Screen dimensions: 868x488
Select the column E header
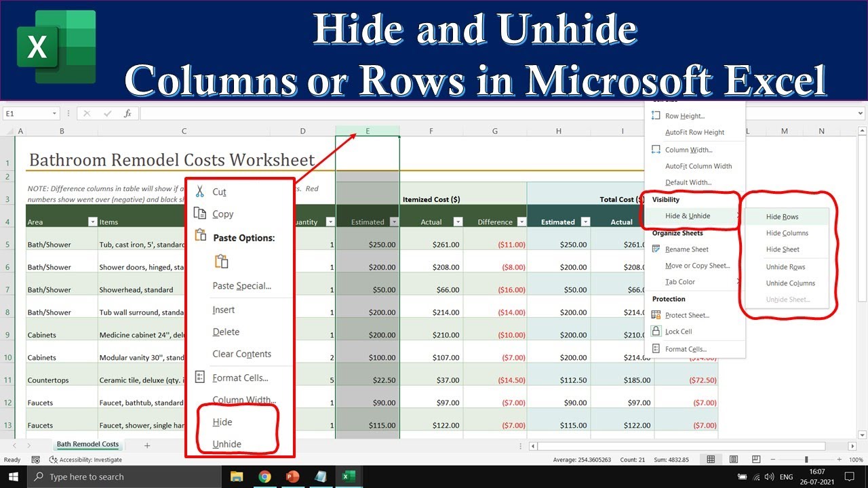pyautogui.click(x=368, y=131)
